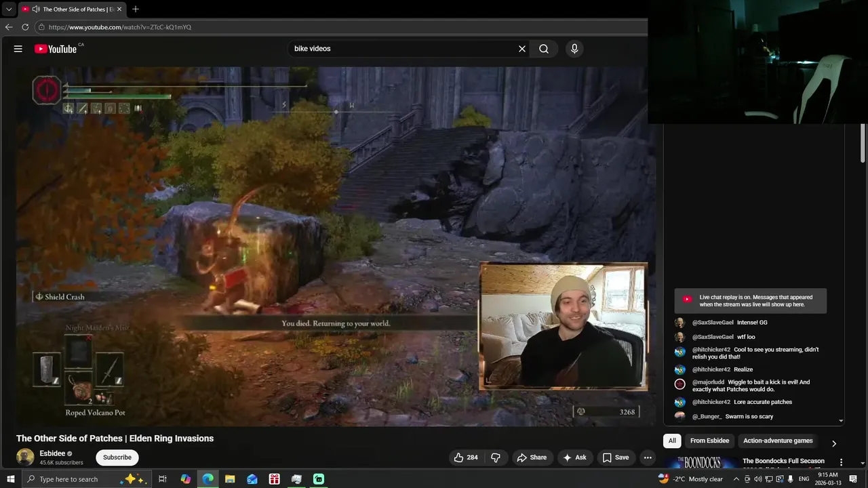Image resolution: width=868 pixels, height=488 pixels.
Task: Launch Copilot from the taskbar
Action: point(186,479)
